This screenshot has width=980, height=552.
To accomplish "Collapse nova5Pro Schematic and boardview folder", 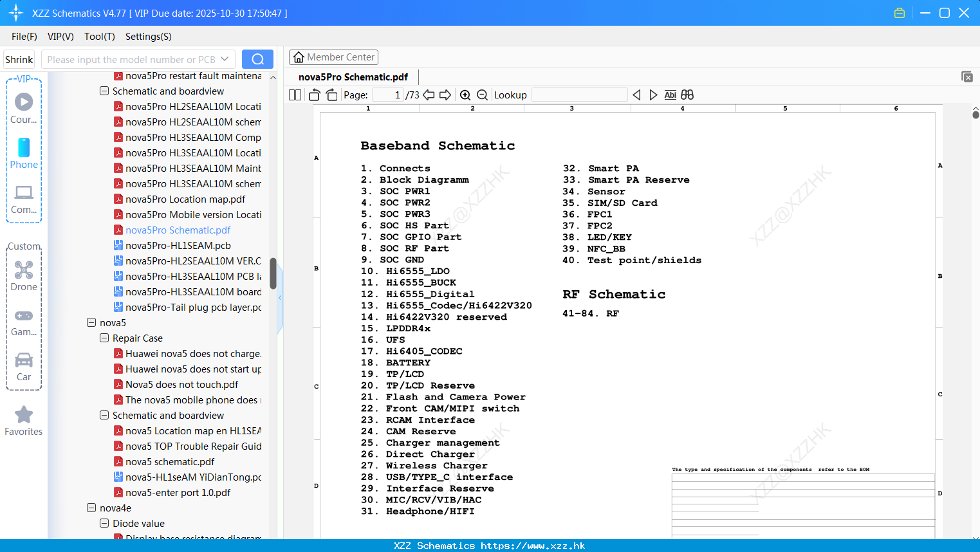I will tap(104, 91).
